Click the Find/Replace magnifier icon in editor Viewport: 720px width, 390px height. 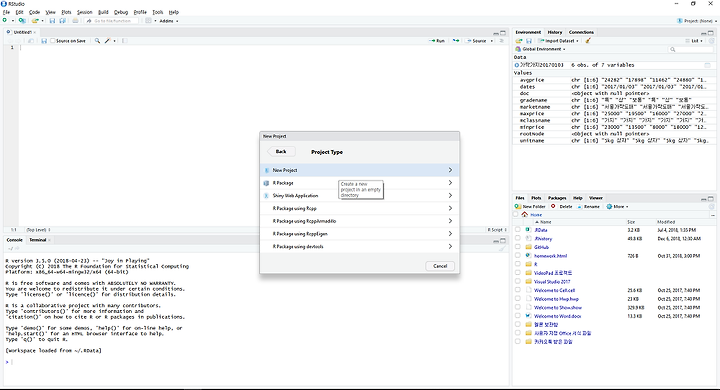97,41
